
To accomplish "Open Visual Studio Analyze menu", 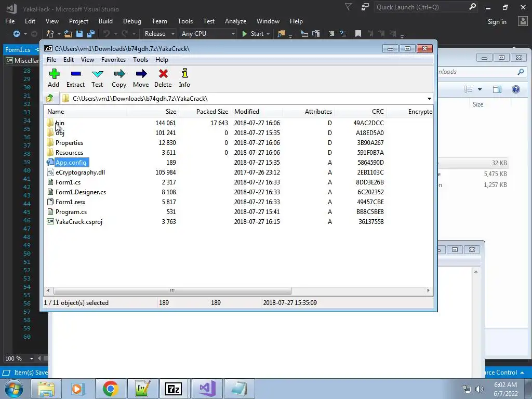I will (235, 21).
